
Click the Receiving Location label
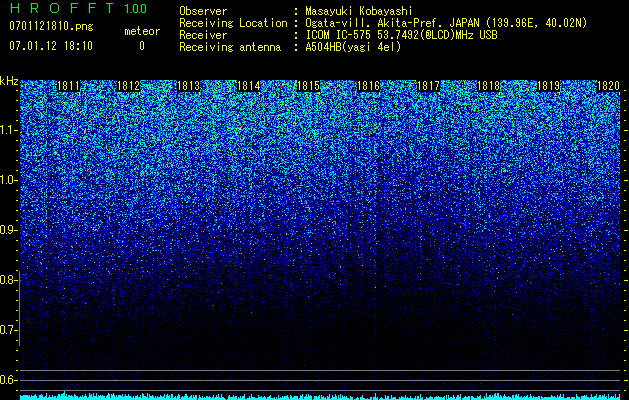[233, 23]
